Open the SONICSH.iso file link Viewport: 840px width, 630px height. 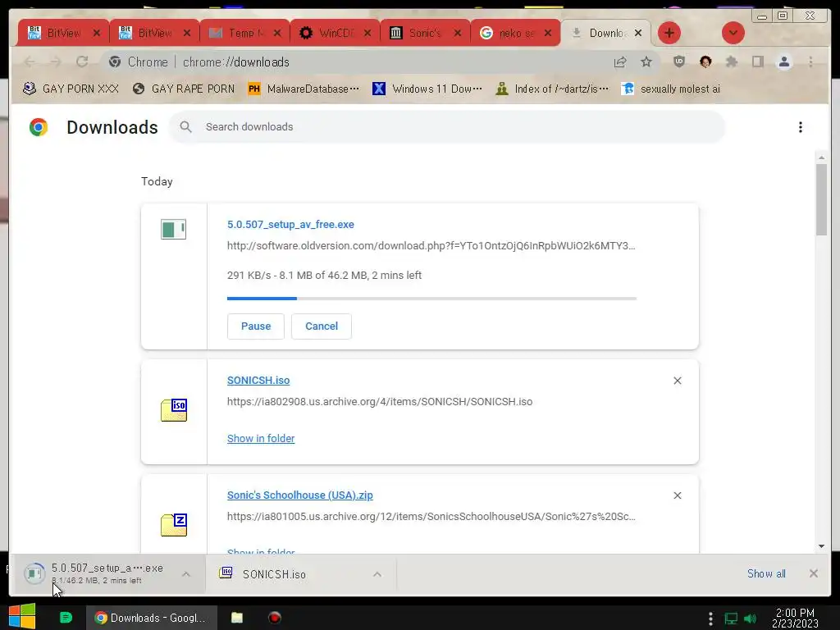(x=258, y=381)
